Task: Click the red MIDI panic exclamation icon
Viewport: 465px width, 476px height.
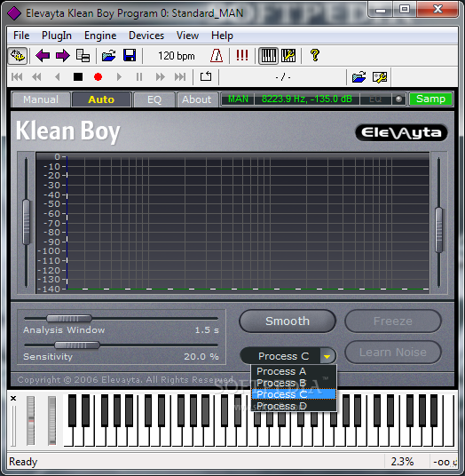Action: [242, 56]
